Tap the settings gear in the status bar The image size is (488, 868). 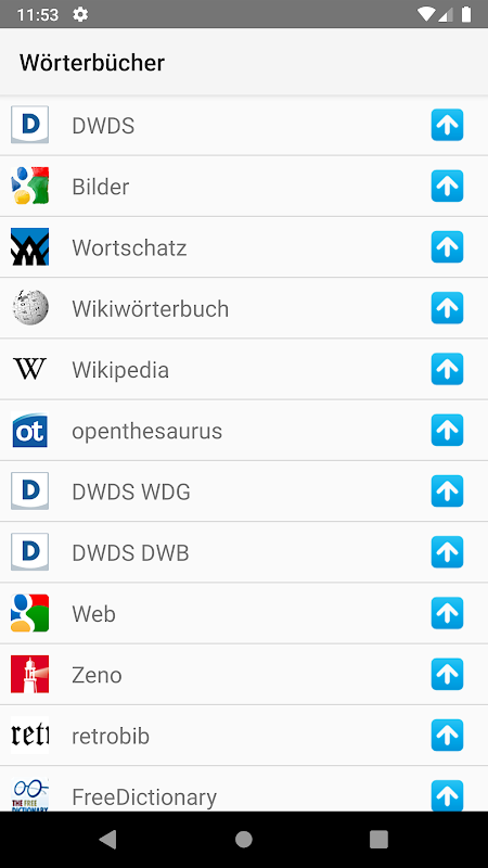click(x=80, y=14)
